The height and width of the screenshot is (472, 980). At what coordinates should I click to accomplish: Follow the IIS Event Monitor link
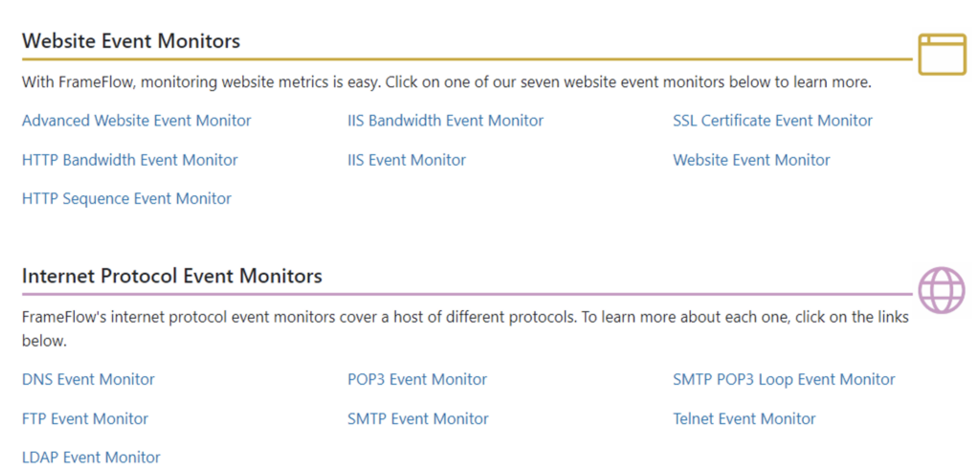(407, 160)
